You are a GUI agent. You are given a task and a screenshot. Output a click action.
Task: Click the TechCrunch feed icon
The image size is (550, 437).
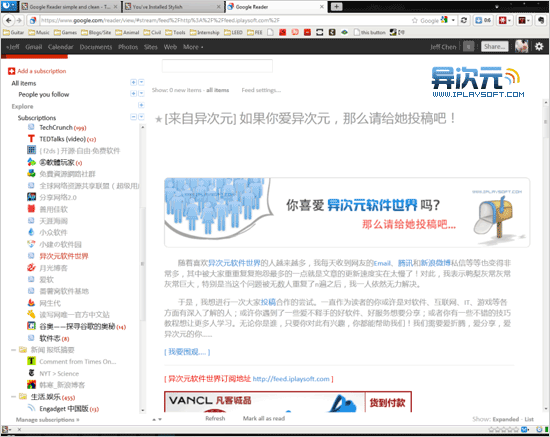coord(31,127)
